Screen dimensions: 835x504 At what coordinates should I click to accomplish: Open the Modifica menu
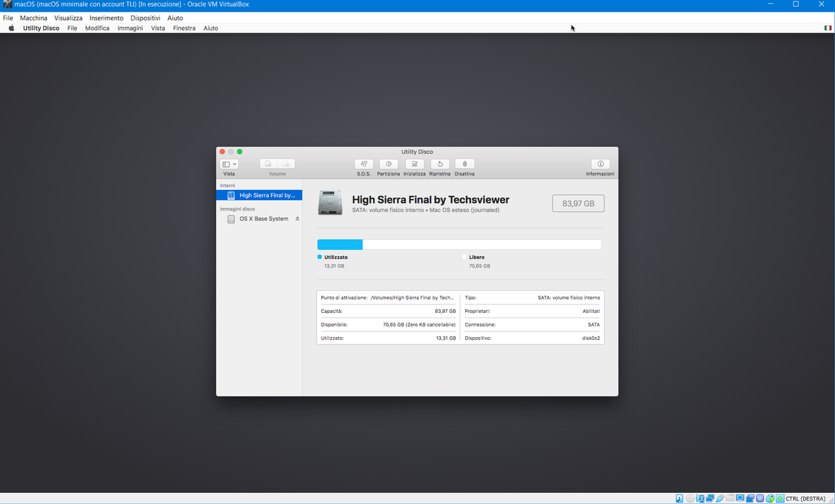pos(97,28)
